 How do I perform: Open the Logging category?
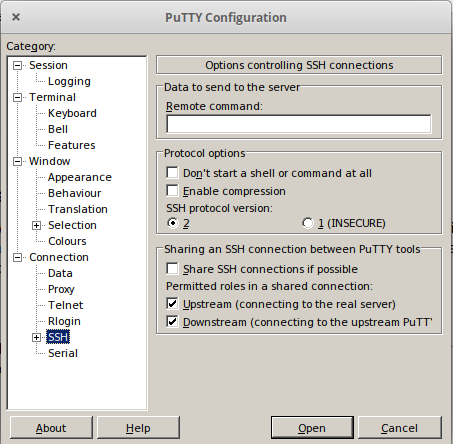point(69,81)
